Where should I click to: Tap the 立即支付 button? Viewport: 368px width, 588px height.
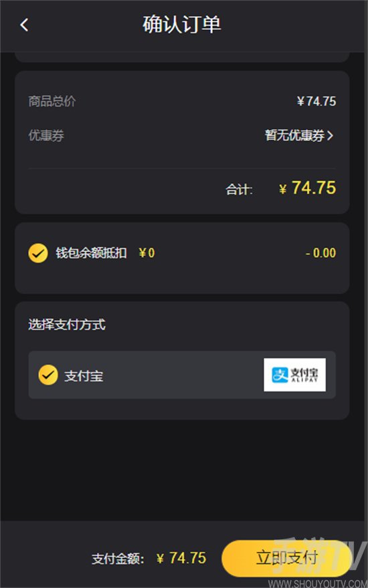point(287,559)
